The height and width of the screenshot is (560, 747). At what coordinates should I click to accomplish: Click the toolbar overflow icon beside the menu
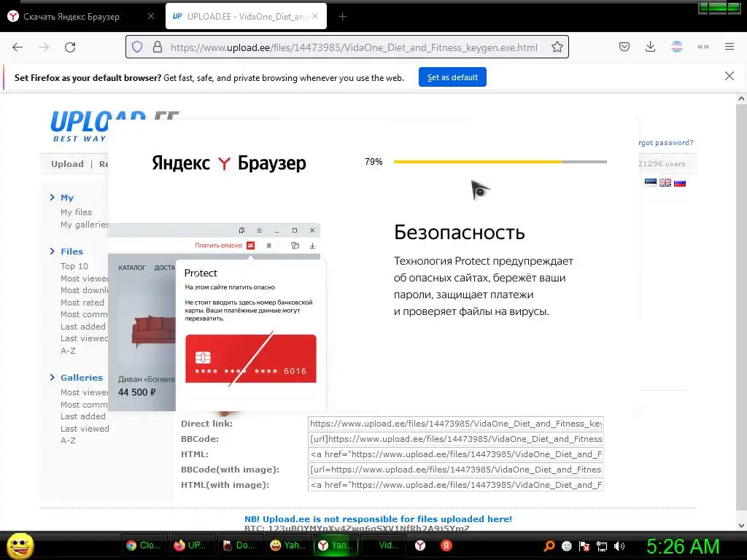pyautogui.click(x=703, y=47)
